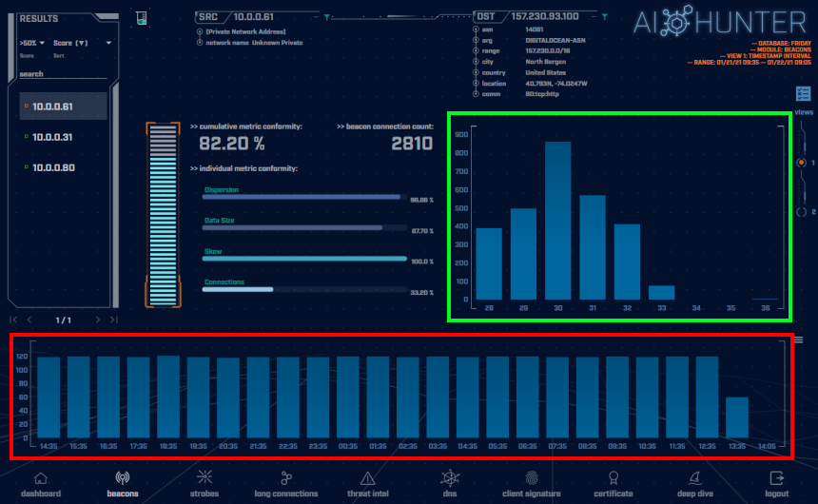This screenshot has height=504, width=818.
Task: Click the results search field
Action: point(63,74)
